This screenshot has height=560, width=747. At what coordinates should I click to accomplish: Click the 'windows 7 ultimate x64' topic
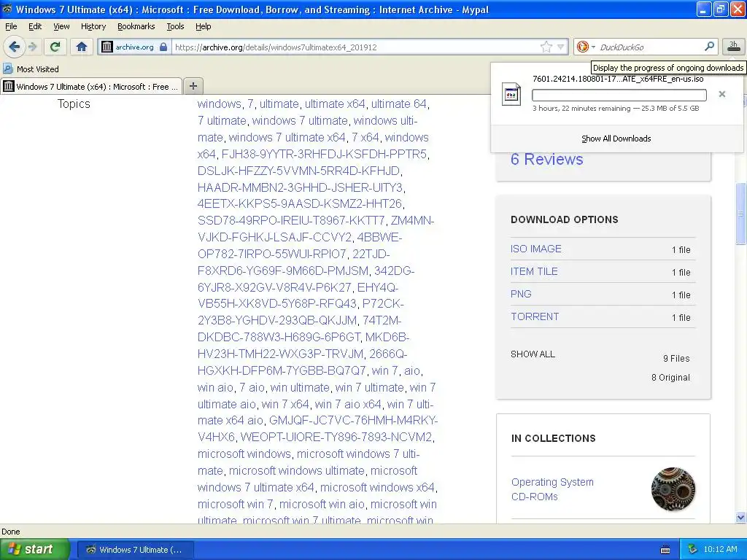[x=287, y=137]
